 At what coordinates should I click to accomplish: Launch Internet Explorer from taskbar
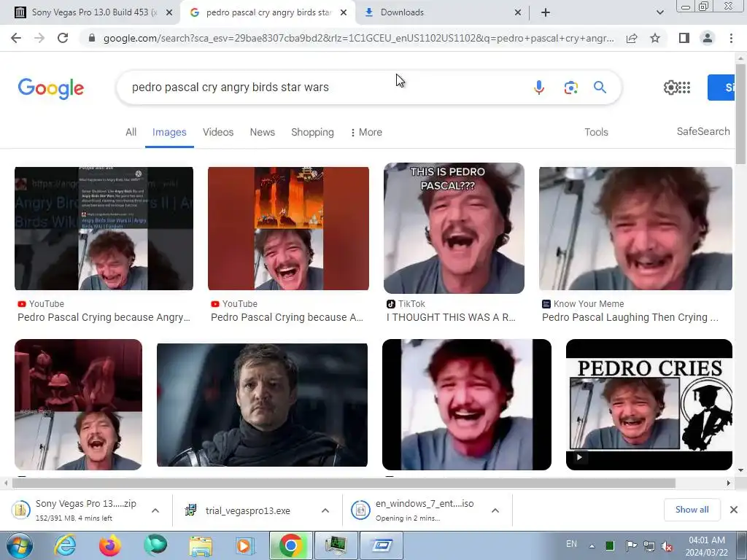[x=65, y=545]
